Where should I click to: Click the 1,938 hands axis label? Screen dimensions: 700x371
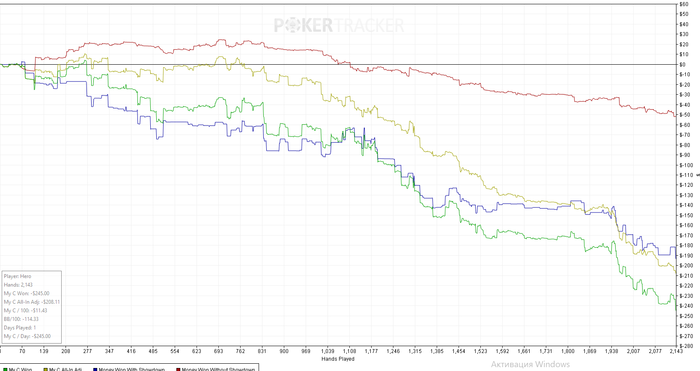(611, 351)
